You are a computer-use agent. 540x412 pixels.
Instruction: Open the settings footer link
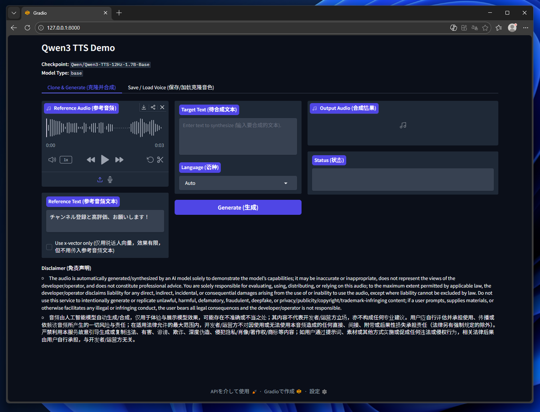(x=318, y=391)
